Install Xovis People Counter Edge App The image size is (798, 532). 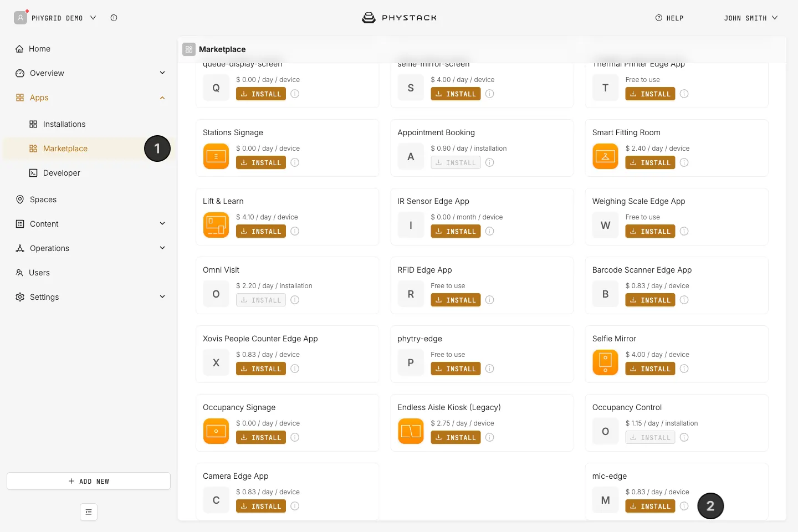(261, 369)
